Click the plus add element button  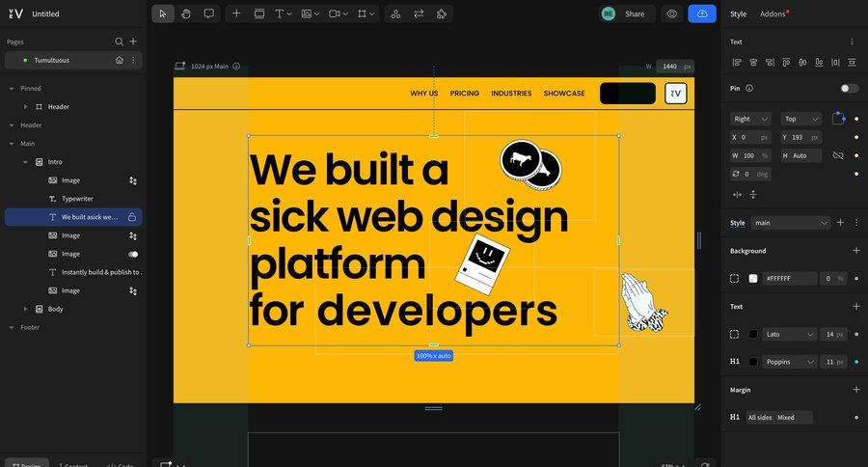pyautogui.click(x=236, y=14)
